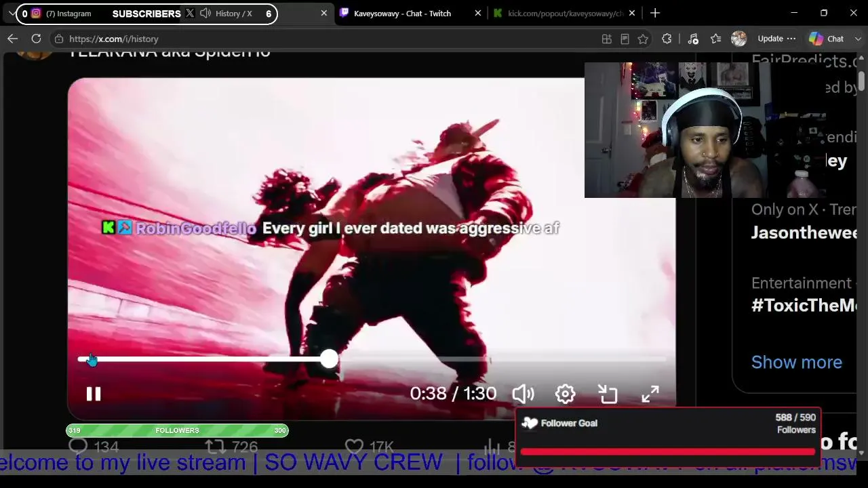This screenshot has height=488, width=868.
Task: Open a new browser tab
Action: pyautogui.click(x=655, y=13)
